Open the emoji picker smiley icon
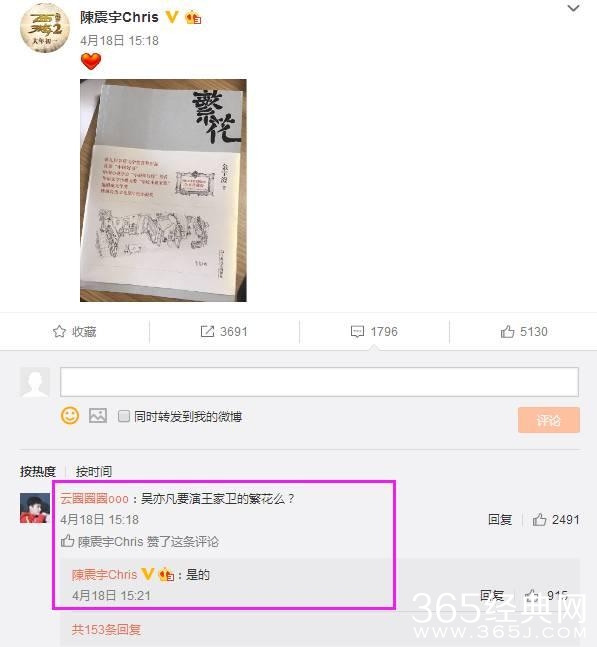 click(70, 416)
